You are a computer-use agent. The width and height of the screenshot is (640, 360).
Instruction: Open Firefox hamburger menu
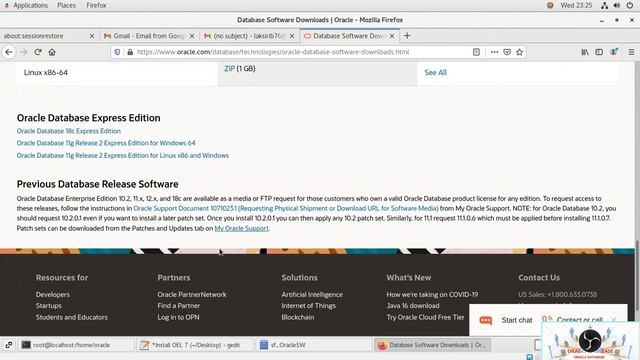click(x=631, y=52)
